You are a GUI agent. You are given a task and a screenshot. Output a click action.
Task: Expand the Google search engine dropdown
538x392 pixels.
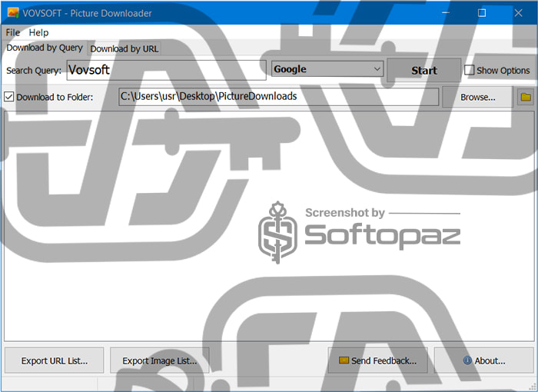click(x=327, y=69)
